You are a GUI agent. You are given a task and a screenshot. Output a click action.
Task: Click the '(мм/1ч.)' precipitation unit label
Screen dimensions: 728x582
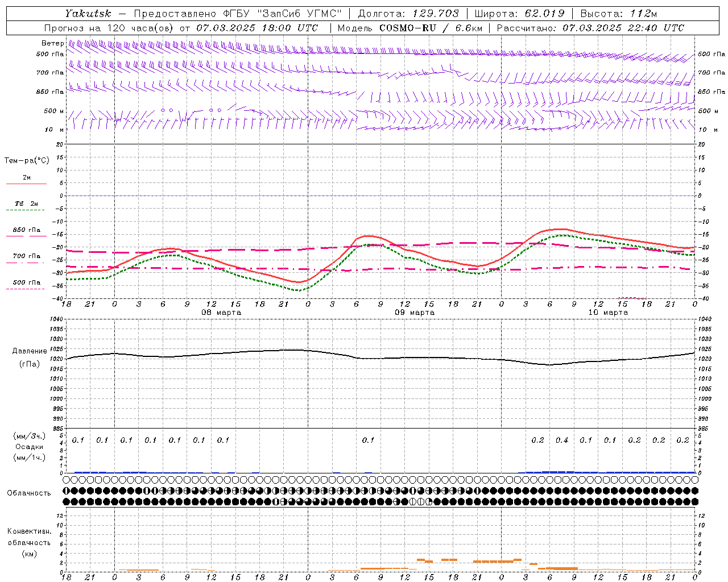tap(30, 458)
